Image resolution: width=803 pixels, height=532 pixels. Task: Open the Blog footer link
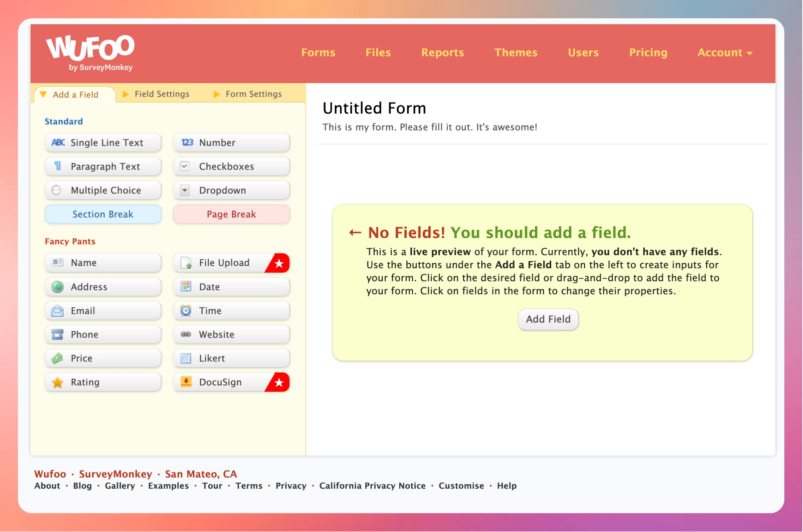coord(82,485)
